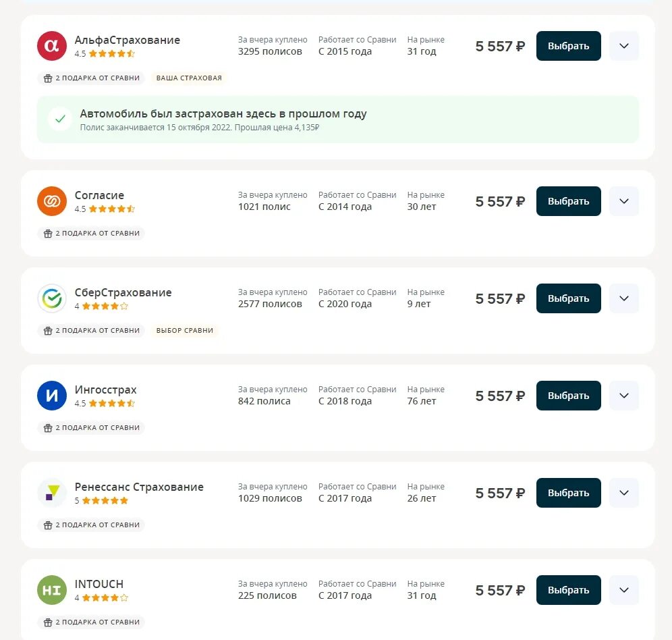The height and width of the screenshot is (640, 672).
Task: Click the green checkmark icon in last-year notice
Action: coord(60,119)
